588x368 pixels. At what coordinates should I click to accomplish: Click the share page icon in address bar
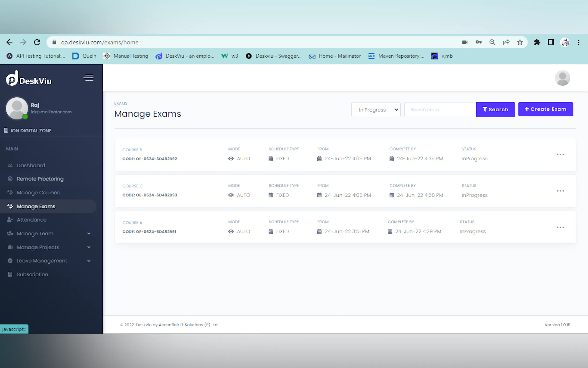point(506,42)
